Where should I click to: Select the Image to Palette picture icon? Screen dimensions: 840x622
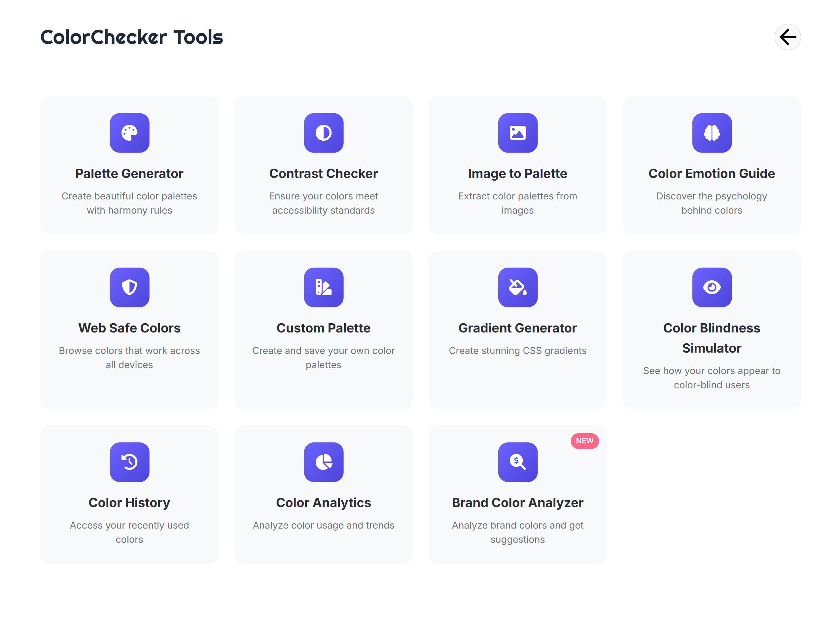point(517,133)
